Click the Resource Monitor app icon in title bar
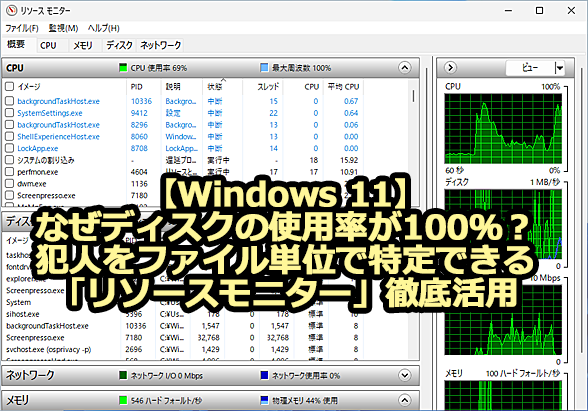 tap(11, 10)
